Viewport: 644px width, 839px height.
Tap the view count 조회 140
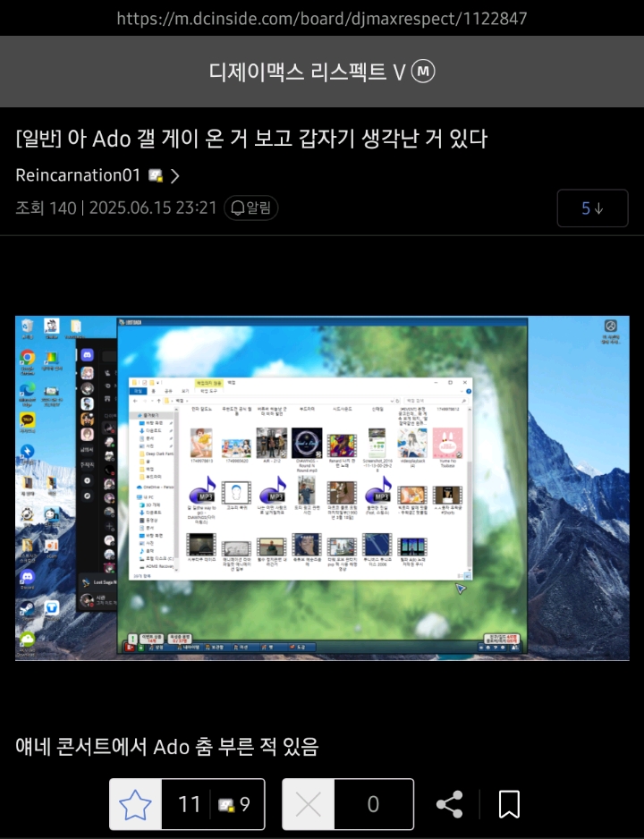[46, 208]
